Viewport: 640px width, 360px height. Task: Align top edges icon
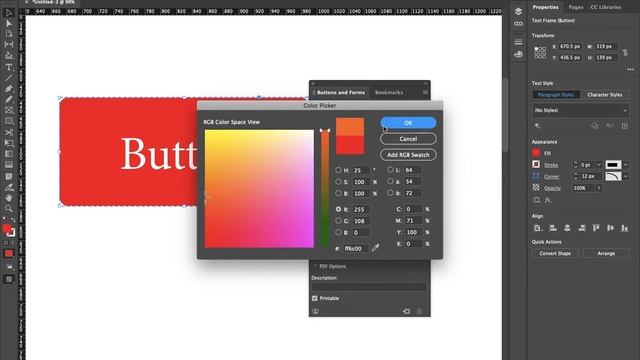(x=596, y=228)
